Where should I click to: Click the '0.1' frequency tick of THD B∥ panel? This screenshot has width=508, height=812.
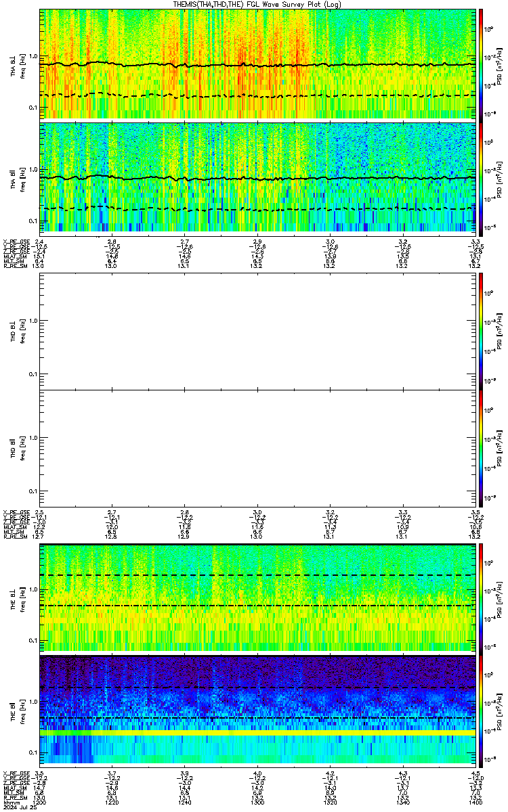pyautogui.click(x=33, y=491)
